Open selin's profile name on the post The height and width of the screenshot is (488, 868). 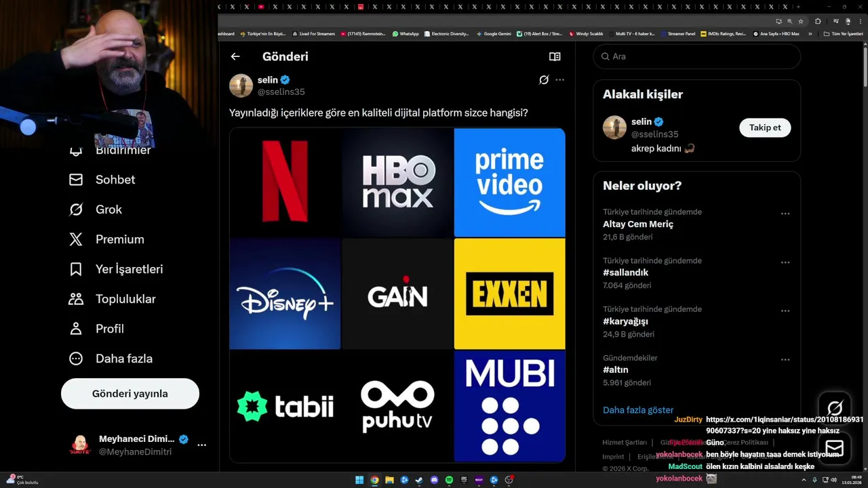(x=268, y=80)
